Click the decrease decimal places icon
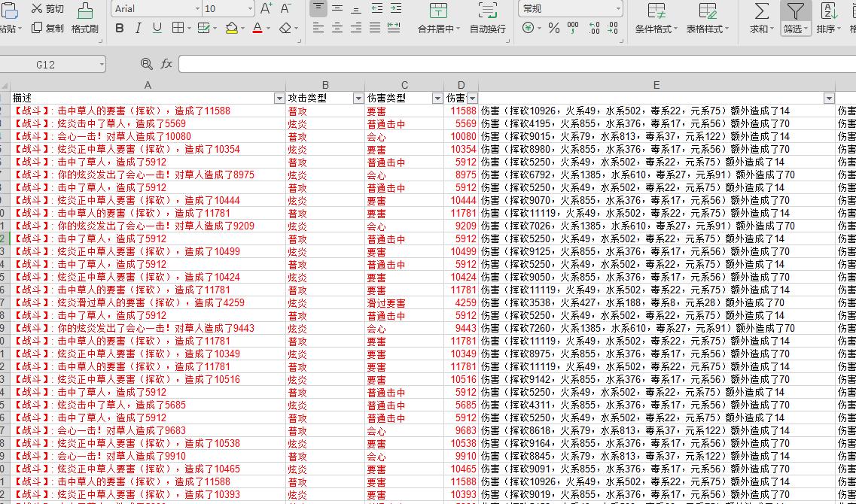856x504 pixels. [x=613, y=28]
